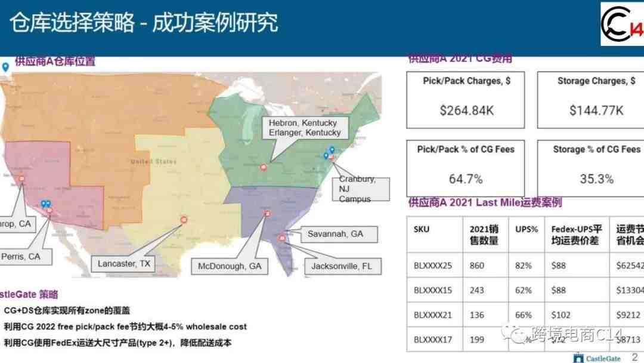Click the 'Hebron, Kentucky Erlanger, Kentucky' callout
The image size is (644, 363).
pyautogui.click(x=305, y=128)
